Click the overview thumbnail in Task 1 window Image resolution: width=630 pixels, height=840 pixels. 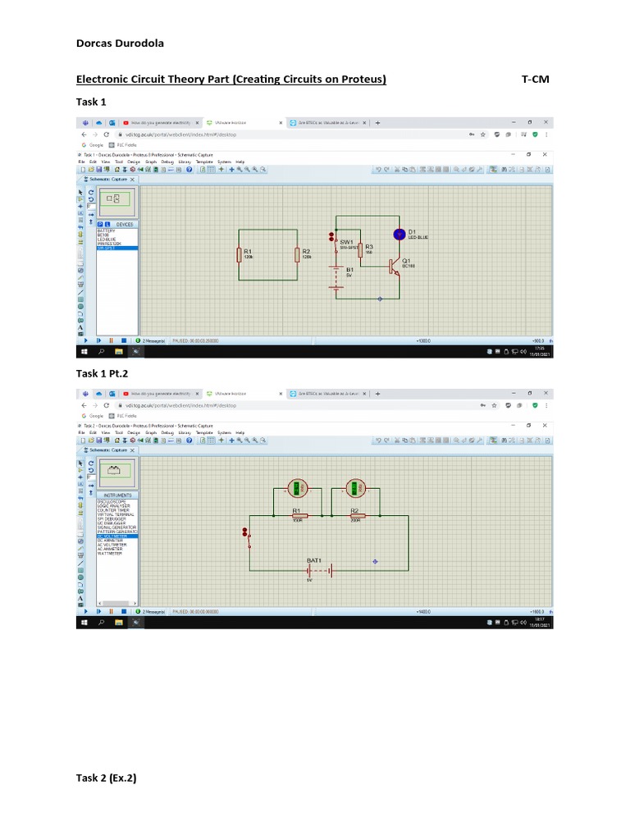click(x=117, y=202)
